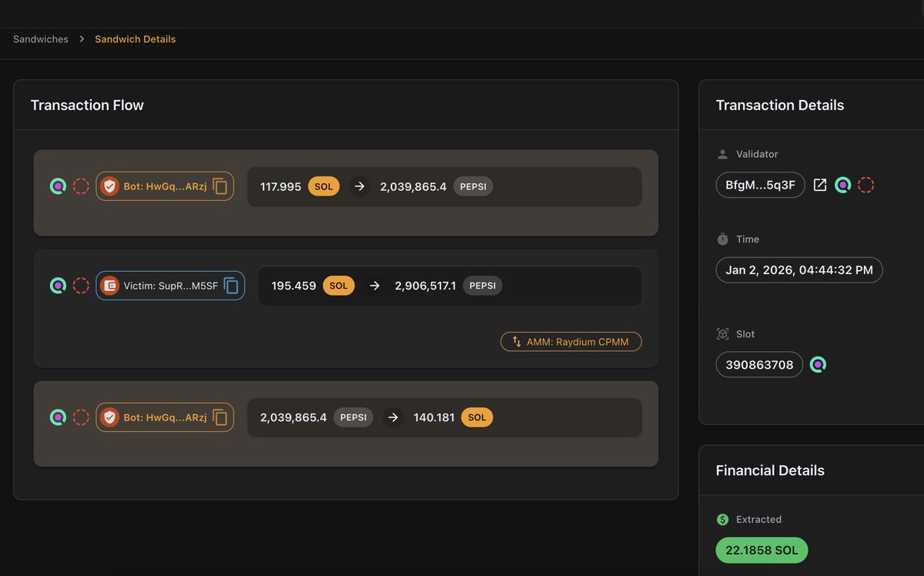
Task: Click the arrow icon in the 117.995 SOL swap
Action: point(360,186)
